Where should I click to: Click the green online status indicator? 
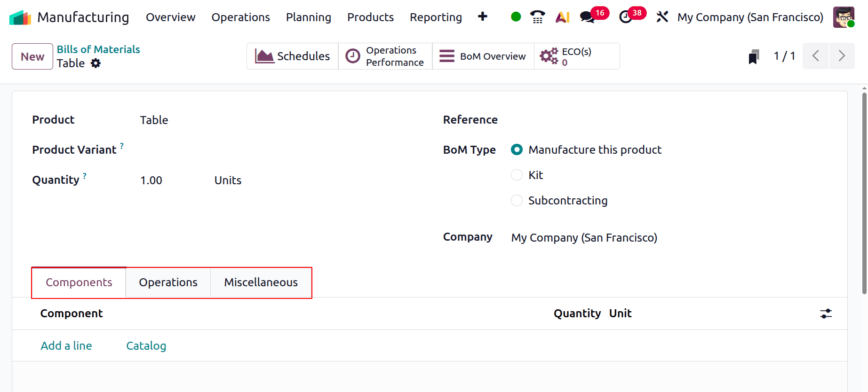(x=516, y=17)
